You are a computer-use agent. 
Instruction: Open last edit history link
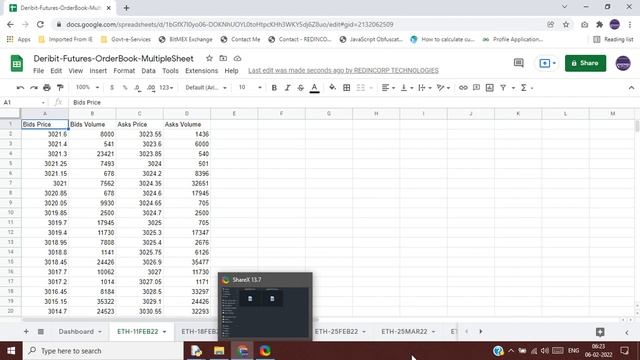point(343,71)
